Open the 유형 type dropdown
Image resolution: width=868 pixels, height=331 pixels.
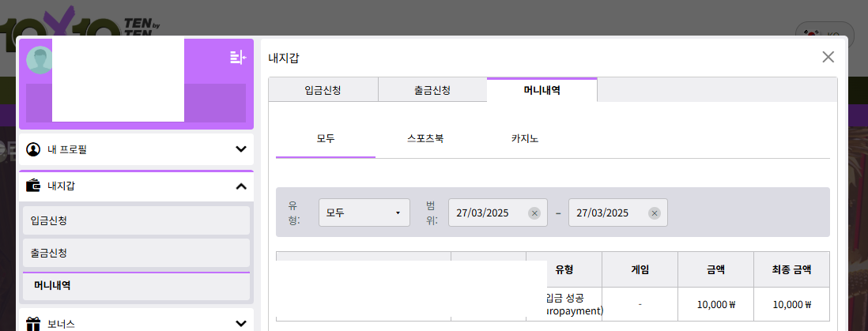point(364,213)
